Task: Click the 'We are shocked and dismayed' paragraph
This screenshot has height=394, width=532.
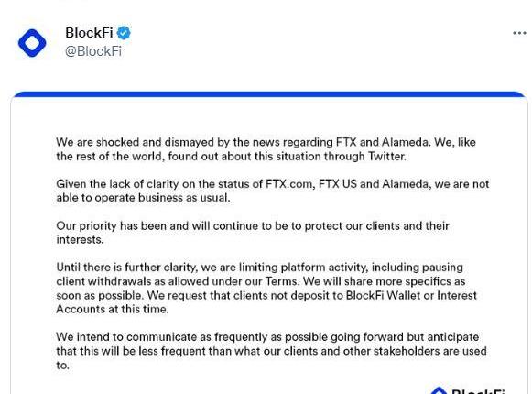Action: coord(266,149)
